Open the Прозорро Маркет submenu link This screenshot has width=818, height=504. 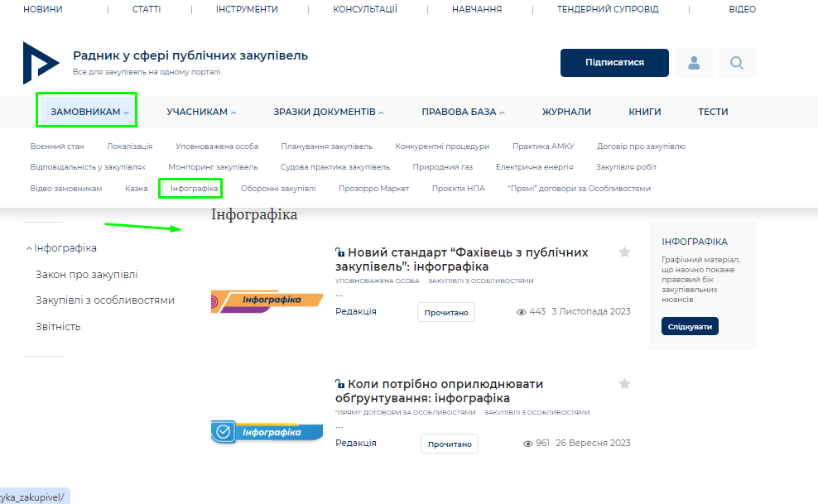tap(373, 189)
